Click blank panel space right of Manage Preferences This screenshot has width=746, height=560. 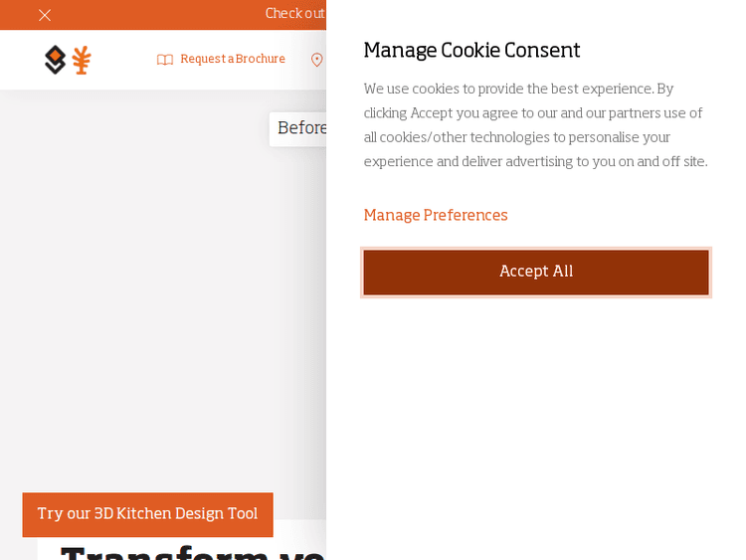(x=617, y=216)
